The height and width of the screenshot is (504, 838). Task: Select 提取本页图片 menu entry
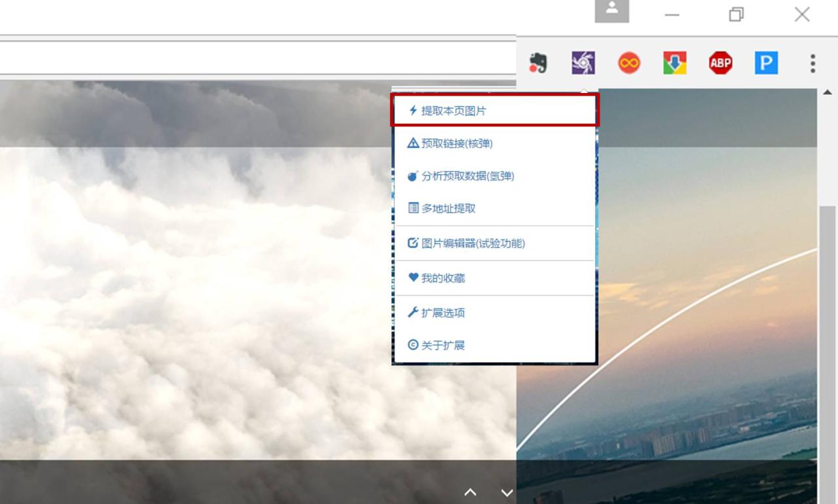point(494,111)
